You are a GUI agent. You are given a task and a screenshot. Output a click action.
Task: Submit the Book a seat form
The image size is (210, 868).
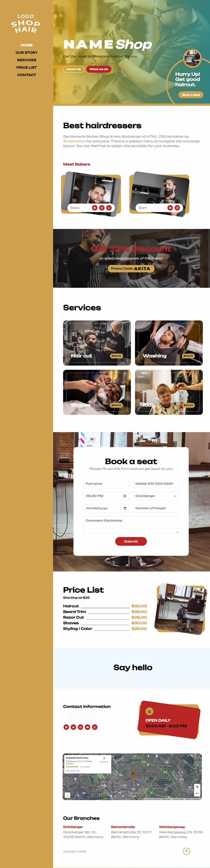point(131,541)
